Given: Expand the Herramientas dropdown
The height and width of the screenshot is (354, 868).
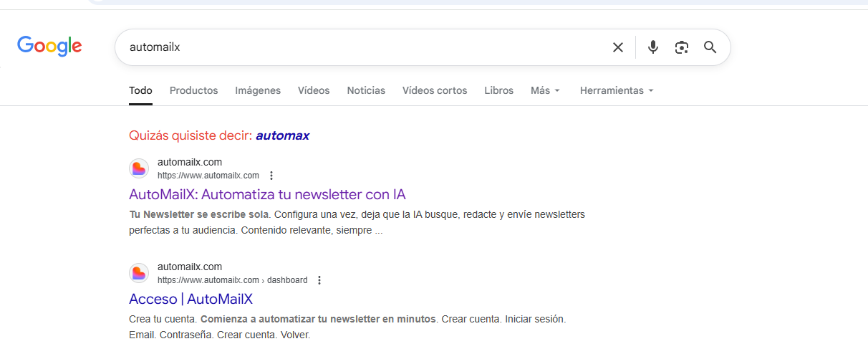Looking at the screenshot, I should coord(617,90).
